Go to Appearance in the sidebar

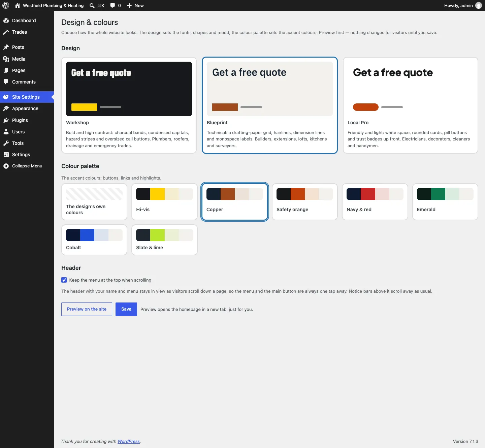point(25,108)
